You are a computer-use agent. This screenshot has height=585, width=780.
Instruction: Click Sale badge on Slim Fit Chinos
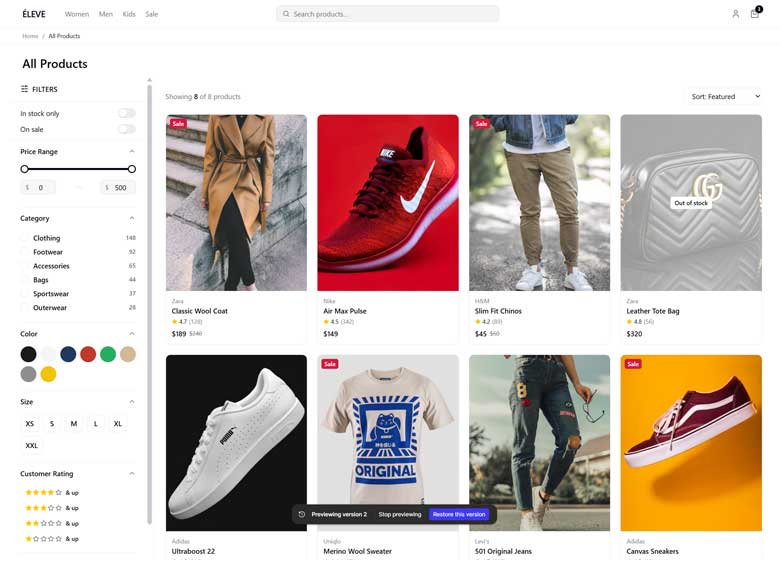point(481,123)
